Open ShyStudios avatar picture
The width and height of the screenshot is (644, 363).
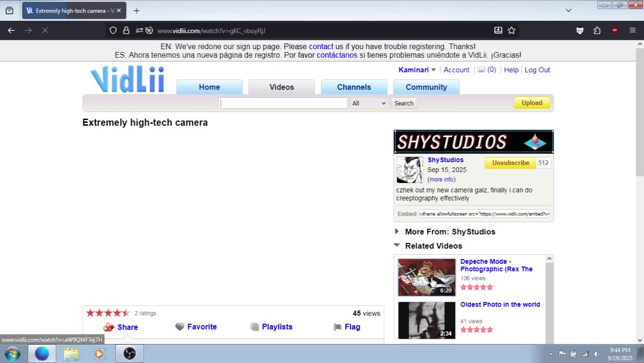tap(410, 170)
